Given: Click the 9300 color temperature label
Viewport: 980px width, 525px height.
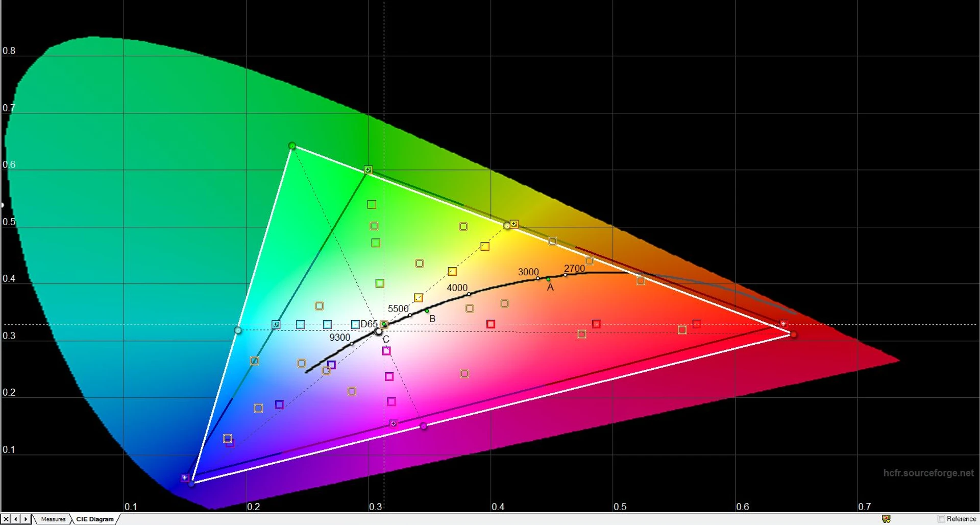Looking at the screenshot, I should coord(339,338).
